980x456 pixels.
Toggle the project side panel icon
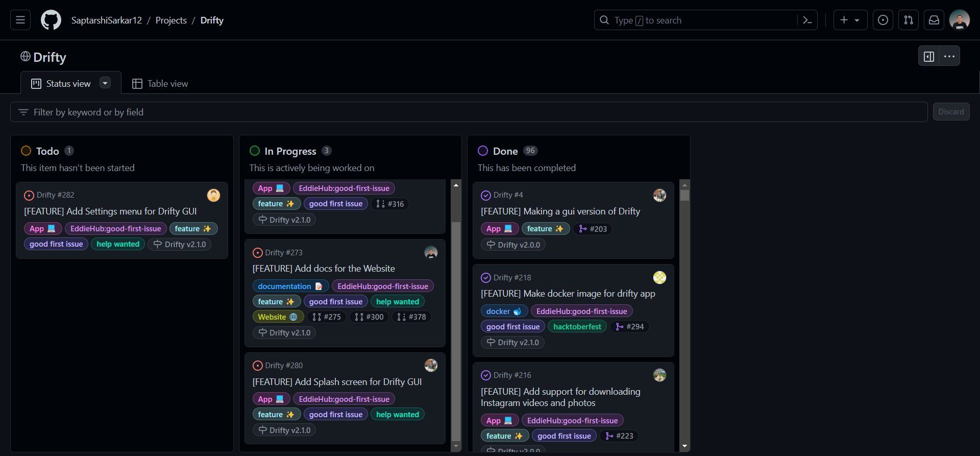click(x=929, y=56)
